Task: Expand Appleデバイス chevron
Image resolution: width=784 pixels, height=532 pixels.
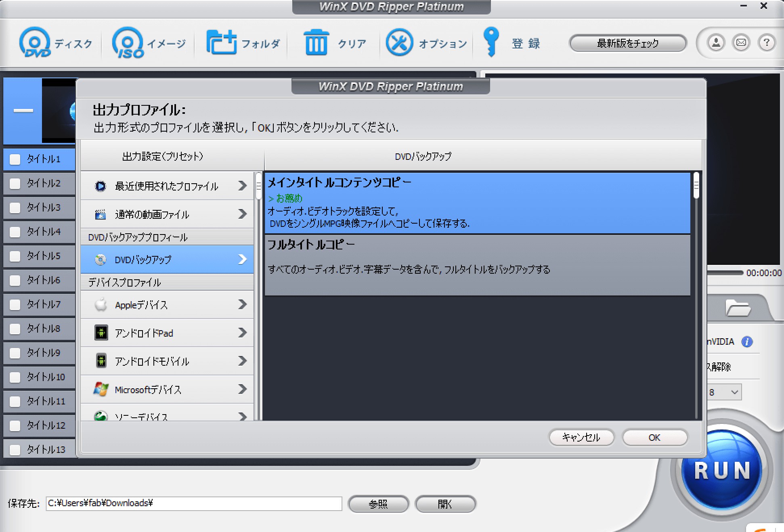Action: pos(242,304)
